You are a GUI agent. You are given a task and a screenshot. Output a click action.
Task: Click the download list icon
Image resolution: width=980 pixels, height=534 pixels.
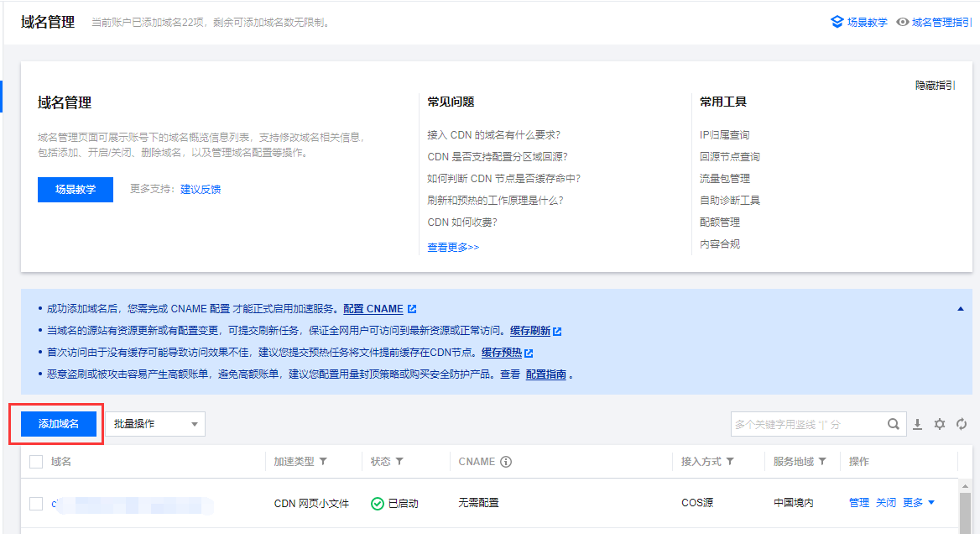click(918, 424)
